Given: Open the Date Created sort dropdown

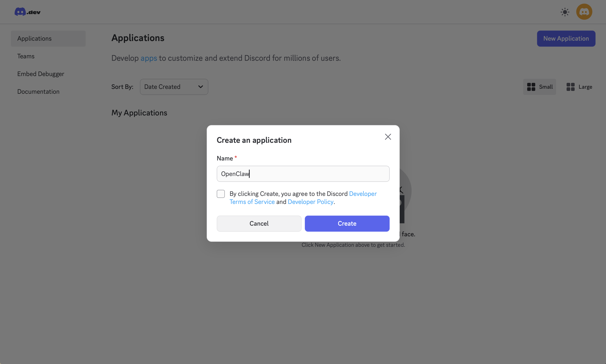Looking at the screenshot, I should (174, 87).
